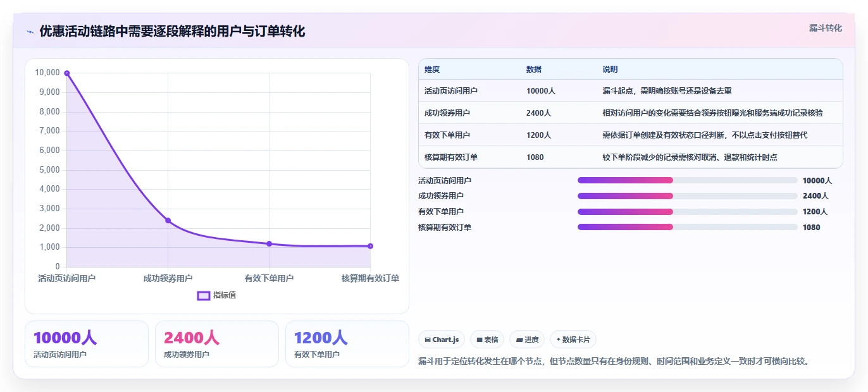This screenshot has width=868, height=392.
Task: Click the 活动页访问用户 x-axis label
Action: pos(67,278)
